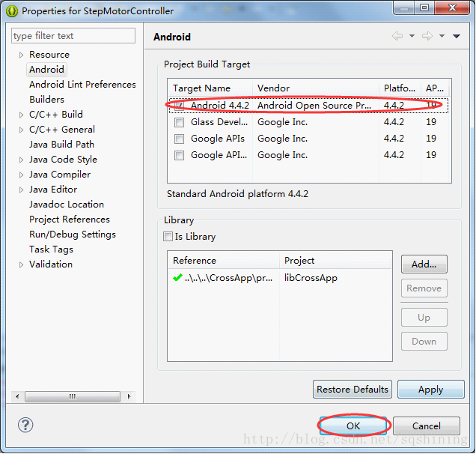Click the tree horizontal scrollbar thumb
476x454 pixels.
[73, 396]
